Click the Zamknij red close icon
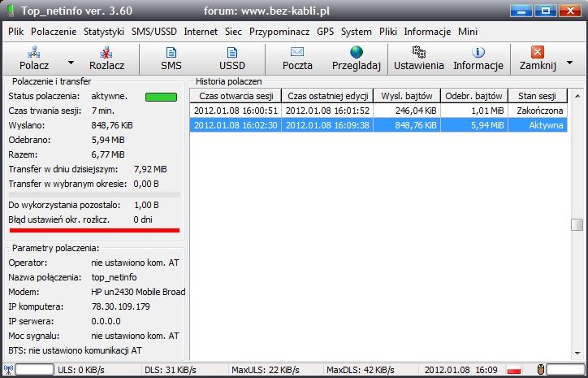 pyautogui.click(x=537, y=52)
